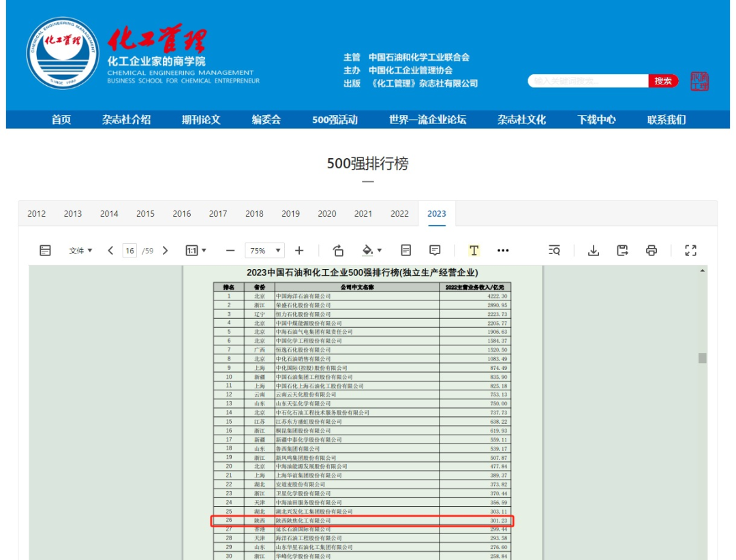Go to next PDF page arrow

click(165, 251)
